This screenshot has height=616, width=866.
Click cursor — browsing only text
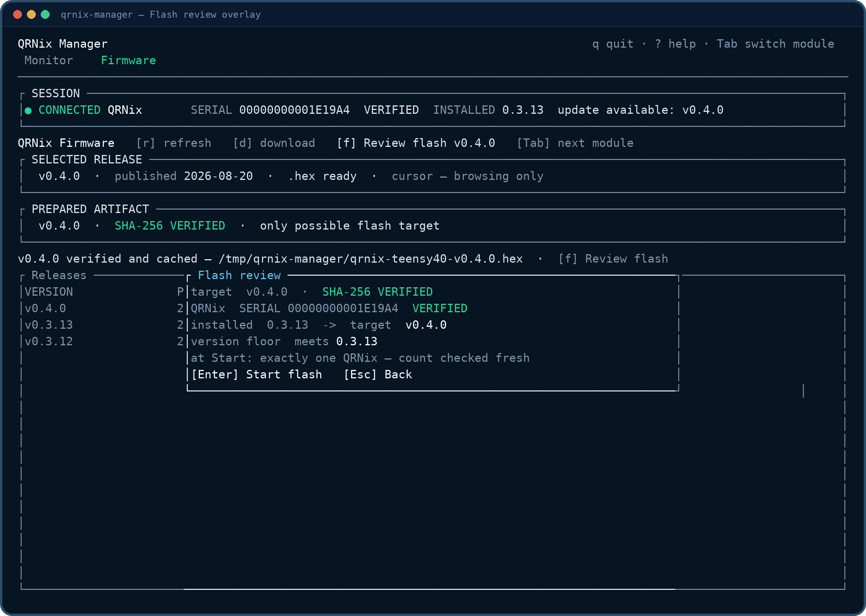click(x=468, y=176)
